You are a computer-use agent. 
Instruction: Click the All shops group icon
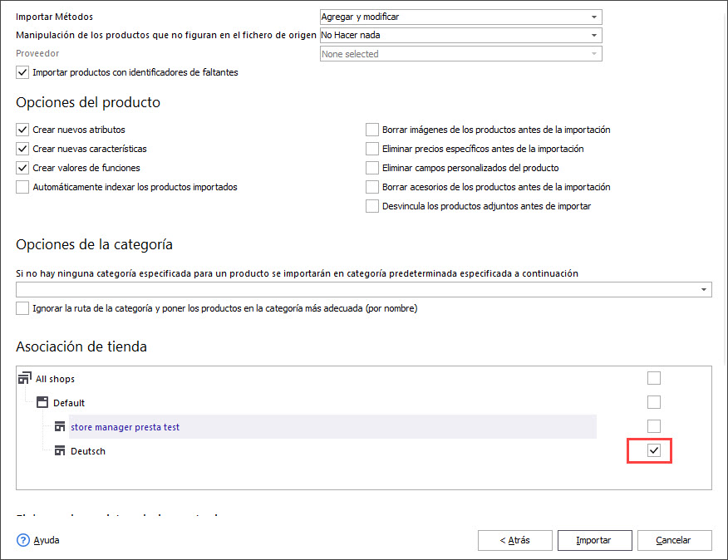click(x=25, y=378)
